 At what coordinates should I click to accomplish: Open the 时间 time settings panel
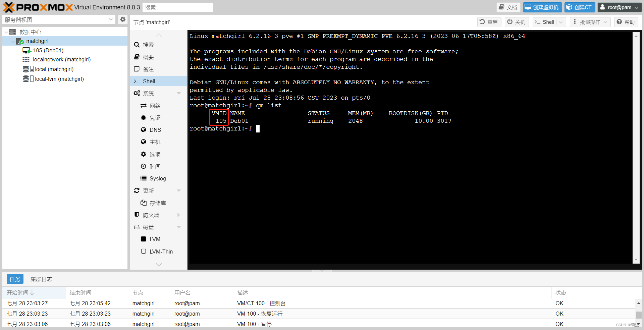(x=155, y=166)
